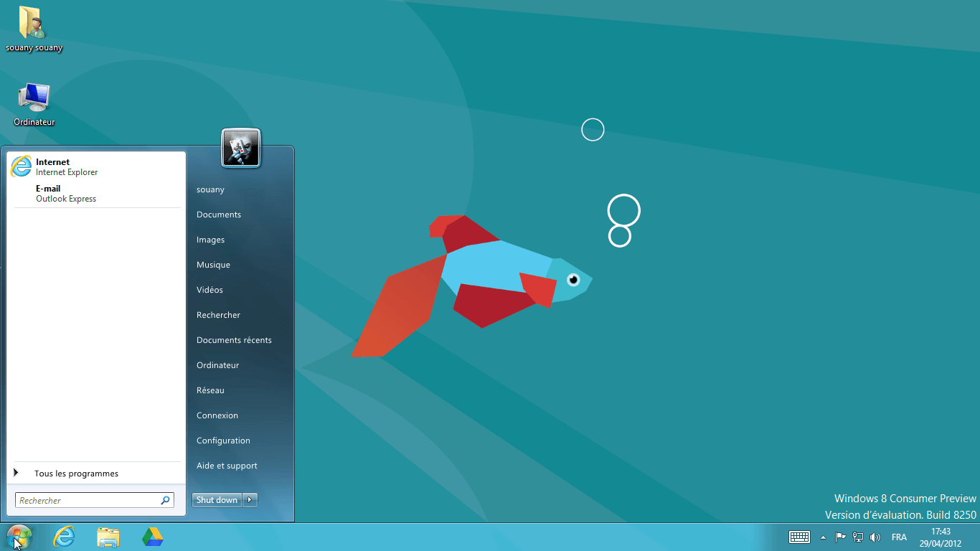Expand Tous les programmes list
The width and height of the screenshot is (980, 551).
click(x=76, y=474)
